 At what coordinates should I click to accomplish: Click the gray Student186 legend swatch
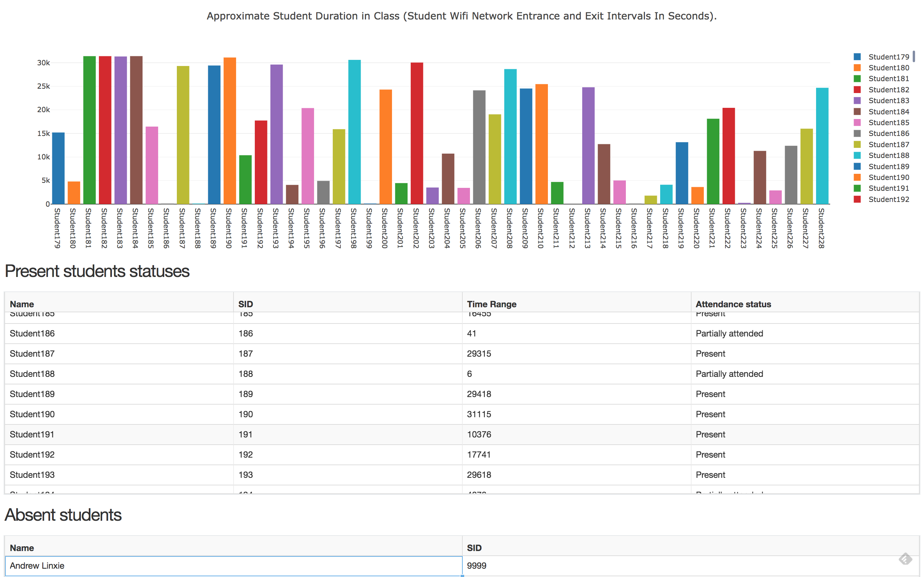(857, 133)
